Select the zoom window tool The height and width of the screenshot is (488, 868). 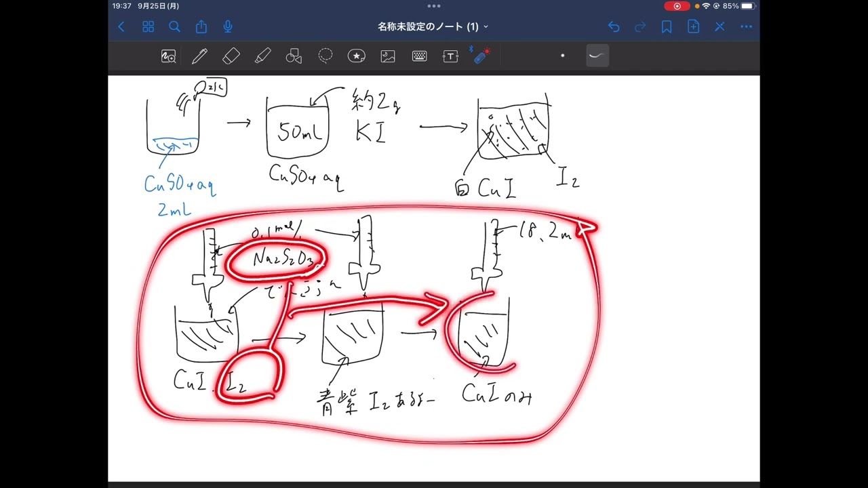(x=168, y=56)
